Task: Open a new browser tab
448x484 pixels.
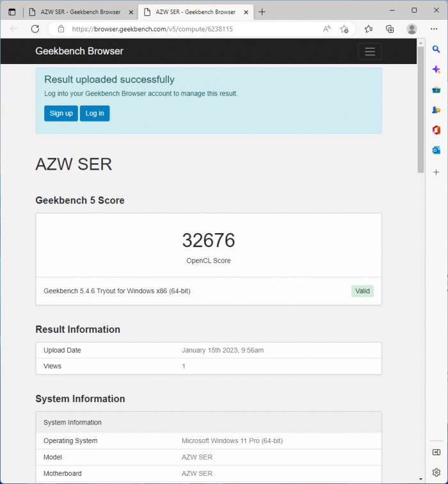Action: tap(262, 12)
